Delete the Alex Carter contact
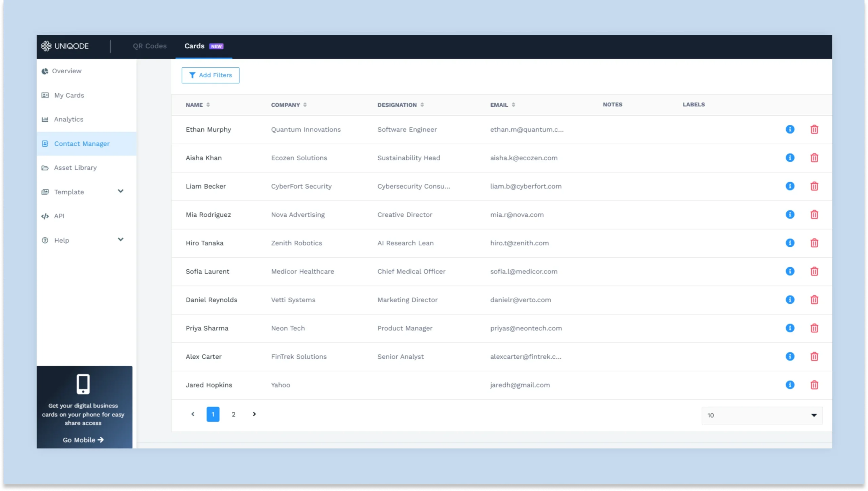The width and height of the screenshot is (868, 491). [x=814, y=356]
